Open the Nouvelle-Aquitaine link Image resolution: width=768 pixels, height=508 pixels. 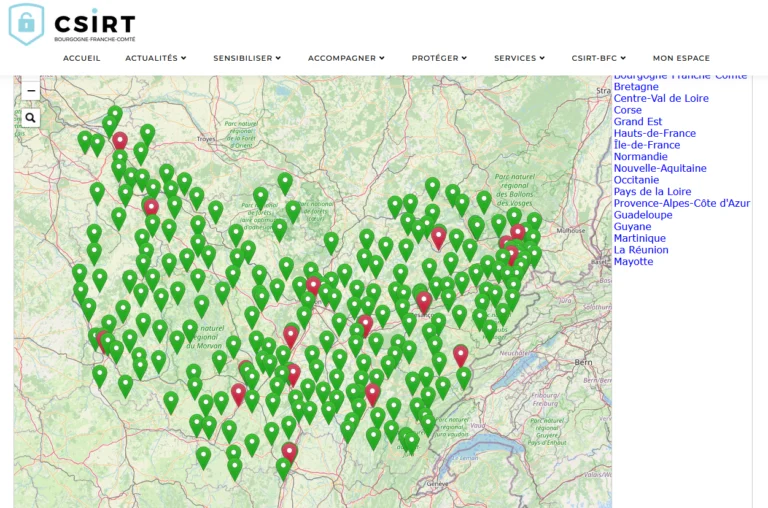(660, 169)
